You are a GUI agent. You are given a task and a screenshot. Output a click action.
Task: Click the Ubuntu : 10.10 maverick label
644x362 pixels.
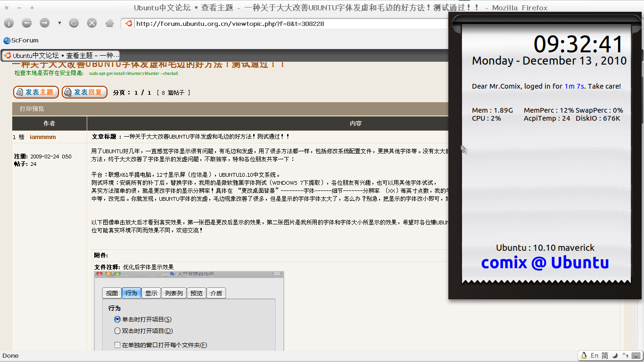coord(545,248)
